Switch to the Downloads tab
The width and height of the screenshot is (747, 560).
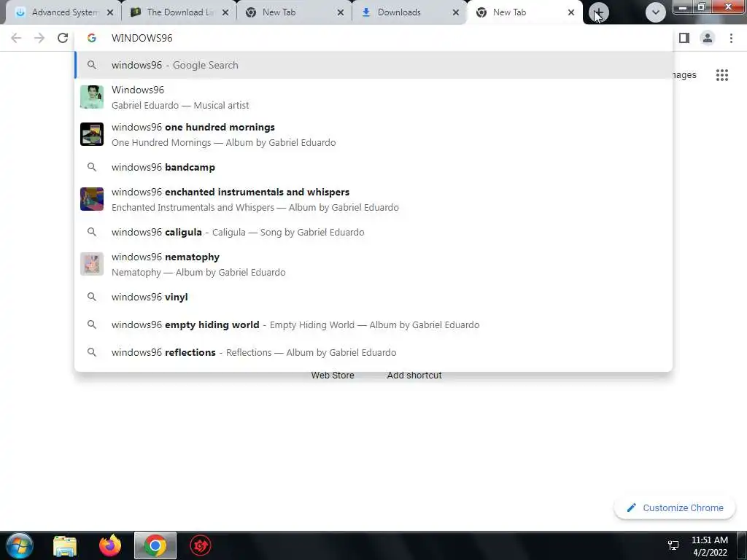click(407, 12)
